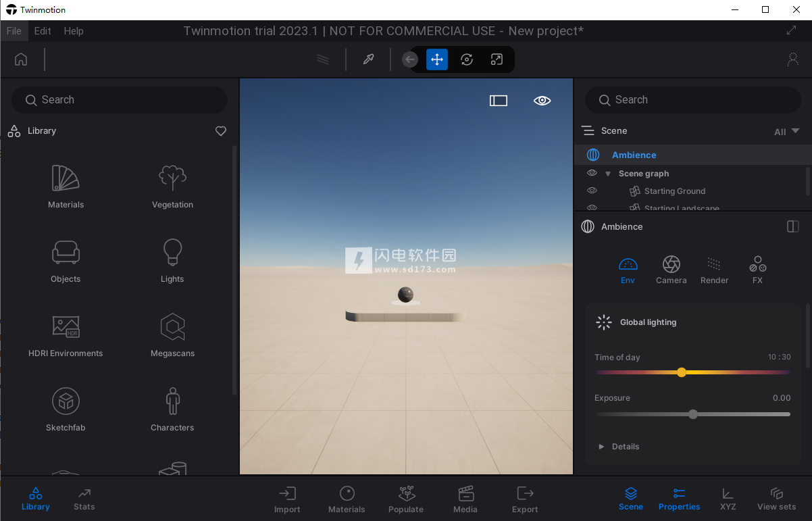Screen dimensions: 812x521
Task: Open the Home screen icon
Action: point(21,59)
